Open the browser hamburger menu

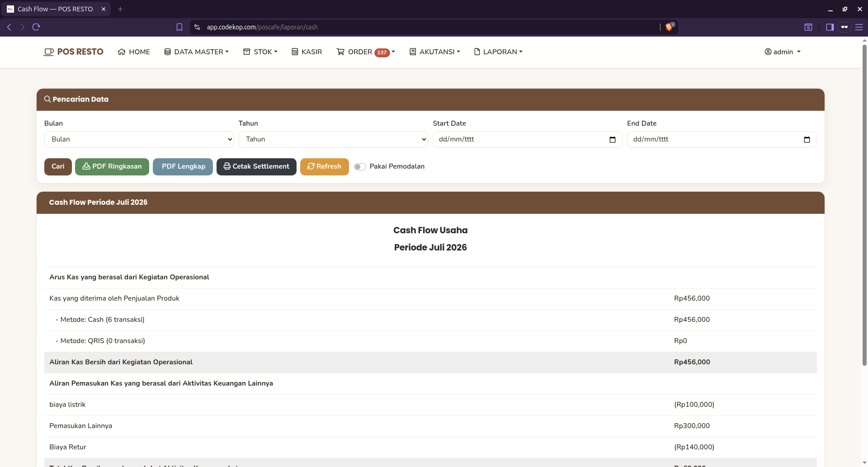point(859,27)
